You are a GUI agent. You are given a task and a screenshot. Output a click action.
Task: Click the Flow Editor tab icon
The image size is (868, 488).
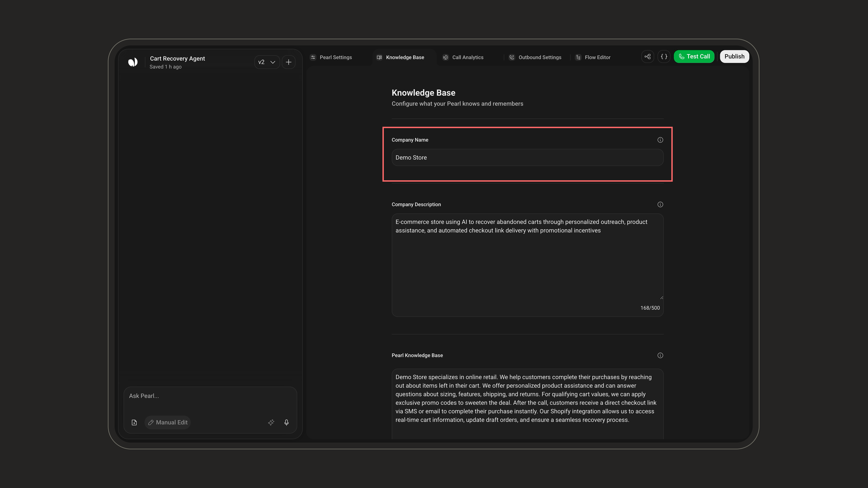[x=578, y=57]
